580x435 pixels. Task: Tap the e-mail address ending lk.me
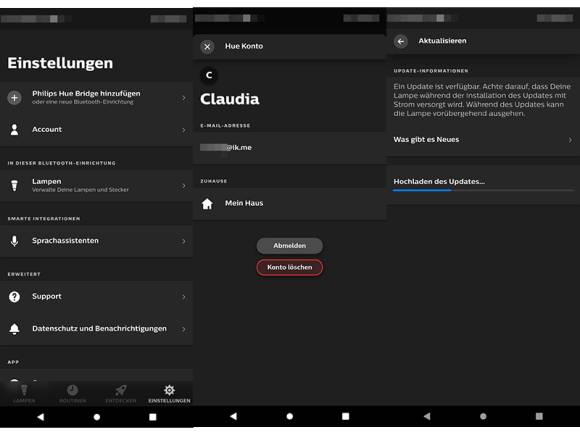[226, 147]
